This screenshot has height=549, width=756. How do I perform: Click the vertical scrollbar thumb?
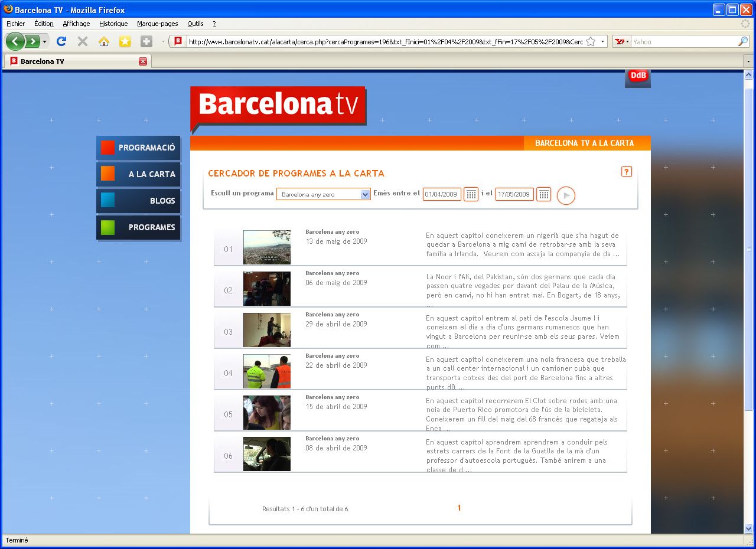click(x=749, y=249)
